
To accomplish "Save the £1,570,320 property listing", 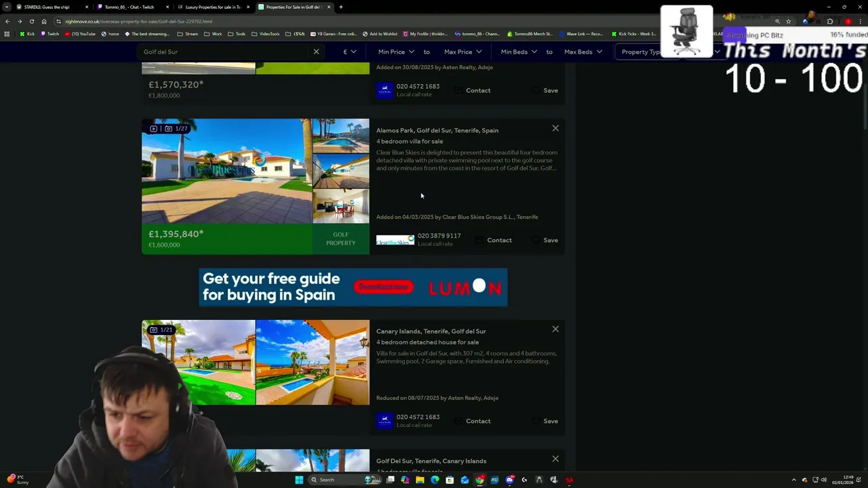I will click(x=545, y=90).
